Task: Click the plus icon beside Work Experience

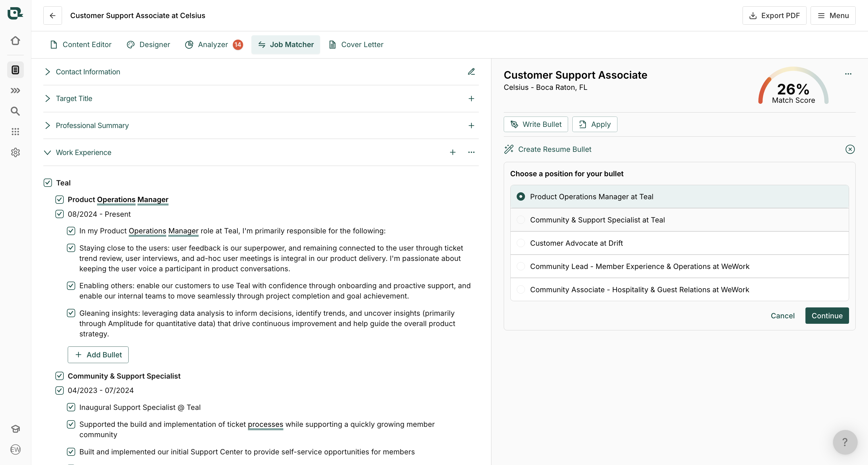Action: (453, 152)
